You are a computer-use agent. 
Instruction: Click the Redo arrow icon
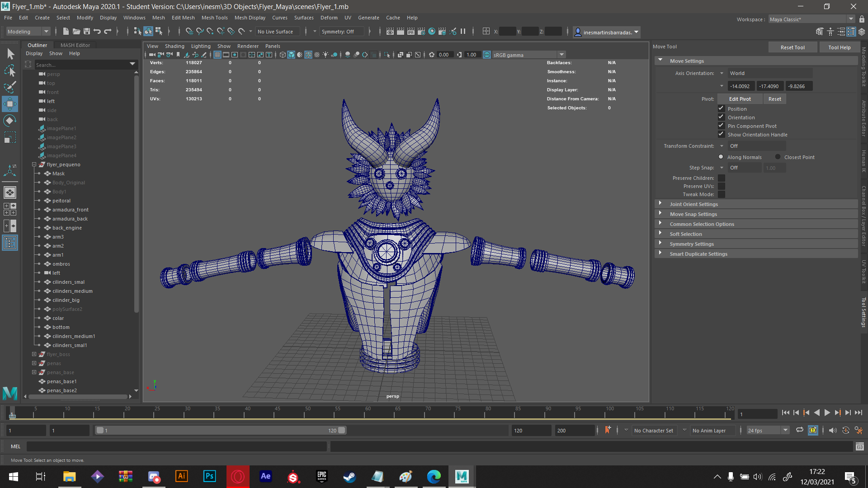pos(108,31)
